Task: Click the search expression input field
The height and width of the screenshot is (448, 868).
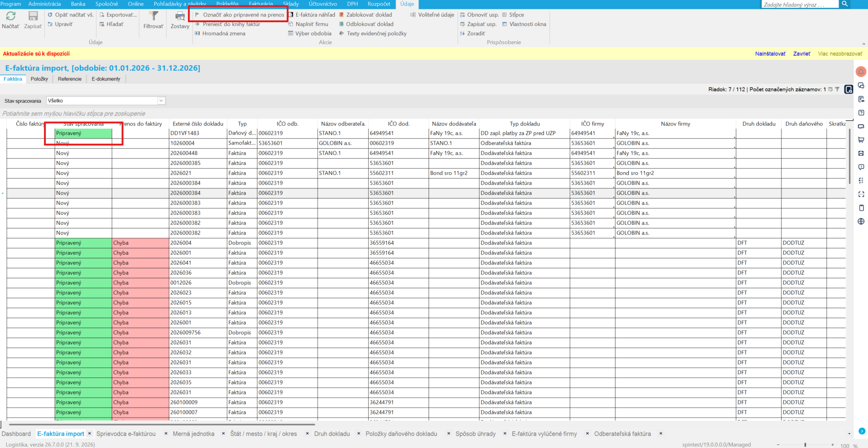Action: coord(800,4)
